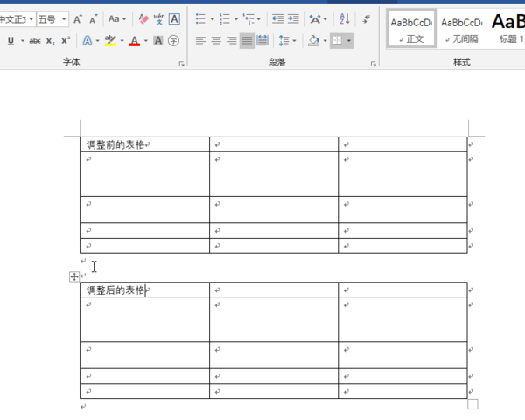
Task: Click cell containing 调整后的表格
Action: [x=144, y=290]
